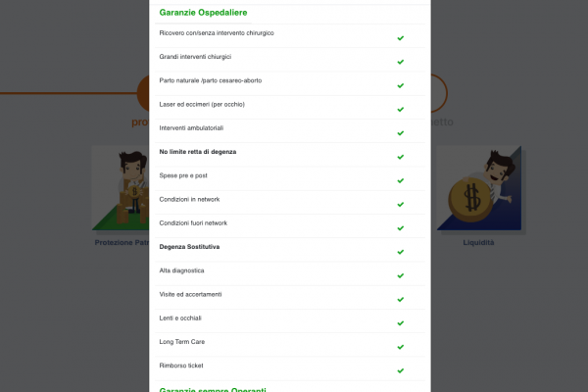Click the green check beside Grandi interventi chirurgici
This screenshot has width=588, height=392.
coord(401,62)
